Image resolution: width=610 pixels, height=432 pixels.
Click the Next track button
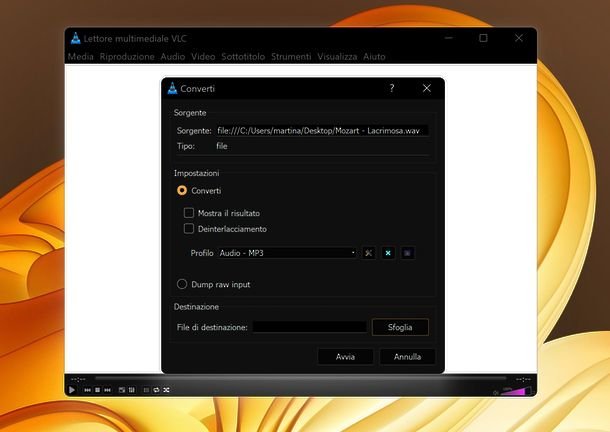click(107, 390)
